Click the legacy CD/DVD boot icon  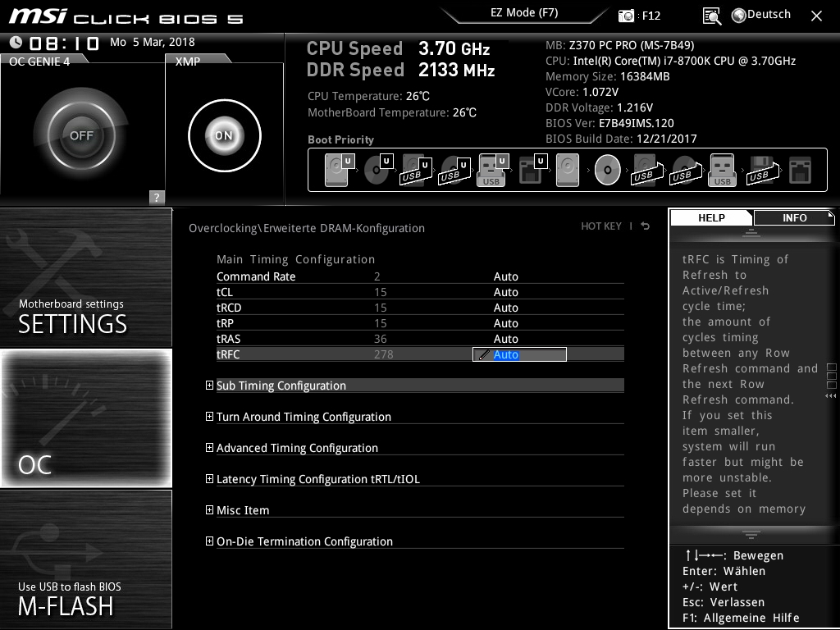point(608,170)
